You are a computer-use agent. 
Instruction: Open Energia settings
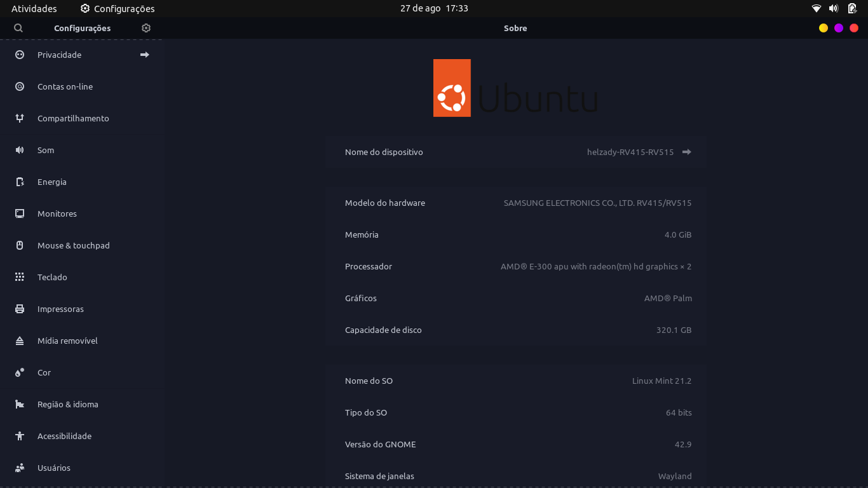(82, 182)
